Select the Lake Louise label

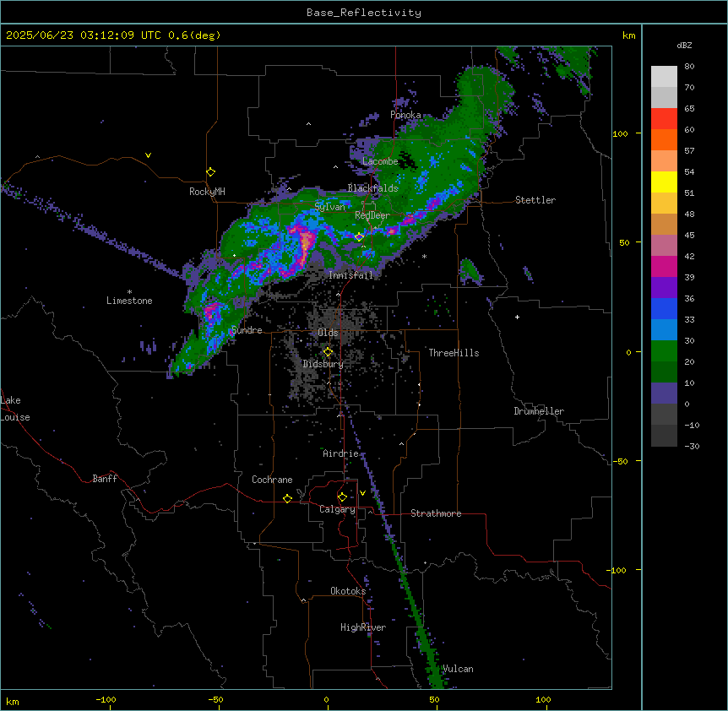[x=15, y=409]
